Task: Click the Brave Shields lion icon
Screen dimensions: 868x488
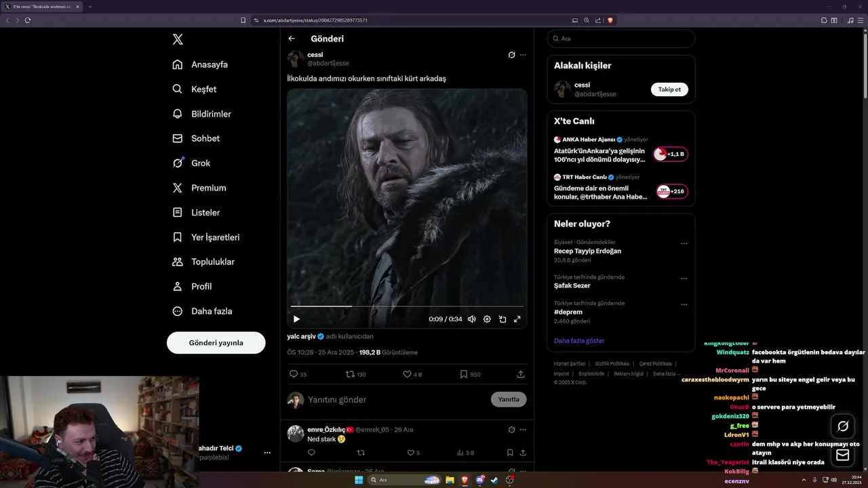Action: (610, 20)
